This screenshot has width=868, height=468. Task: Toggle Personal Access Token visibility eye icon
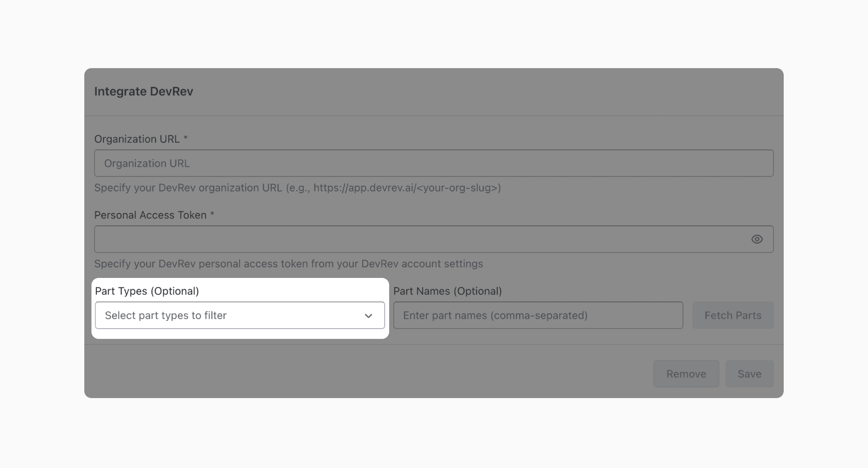pos(757,239)
